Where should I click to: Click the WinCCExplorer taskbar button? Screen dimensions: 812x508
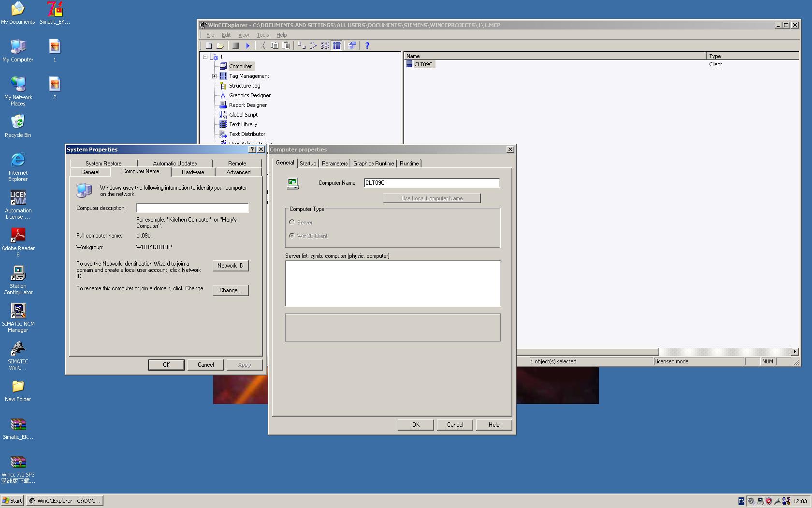click(x=65, y=501)
